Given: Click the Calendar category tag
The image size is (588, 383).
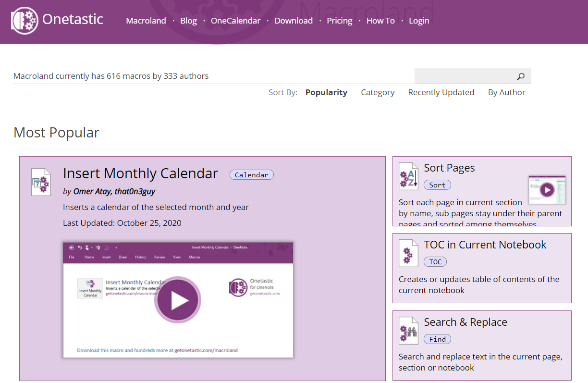Looking at the screenshot, I should pyautogui.click(x=251, y=175).
